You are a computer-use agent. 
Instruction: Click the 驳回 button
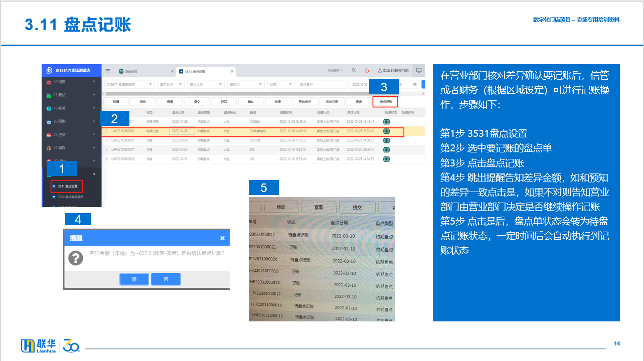point(224,101)
